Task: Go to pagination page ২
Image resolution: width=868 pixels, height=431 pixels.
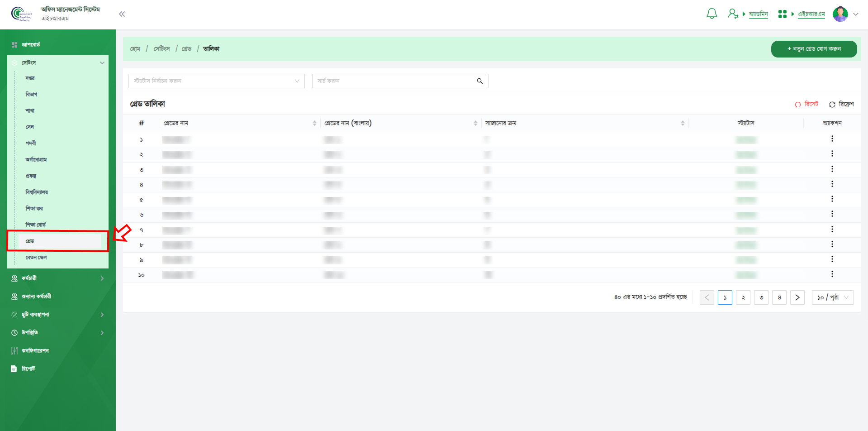Action: point(743,297)
